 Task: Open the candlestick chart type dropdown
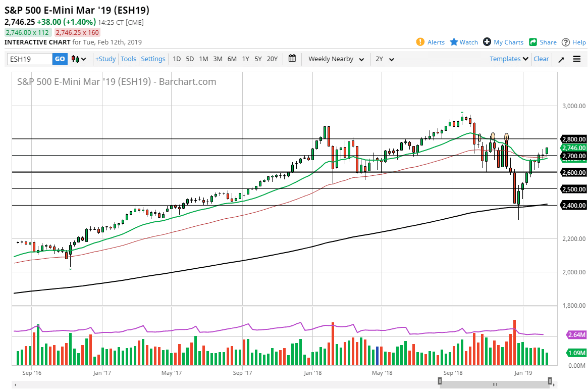click(x=79, y=59)
